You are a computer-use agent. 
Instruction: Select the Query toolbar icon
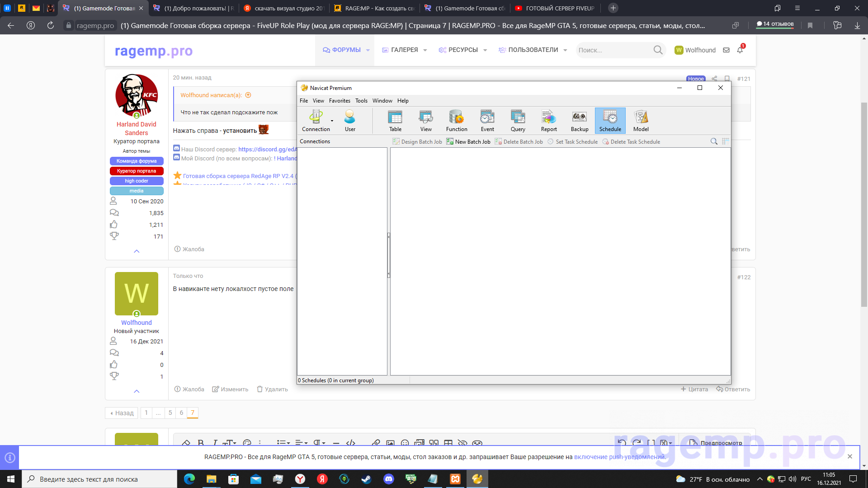(518, 121)
